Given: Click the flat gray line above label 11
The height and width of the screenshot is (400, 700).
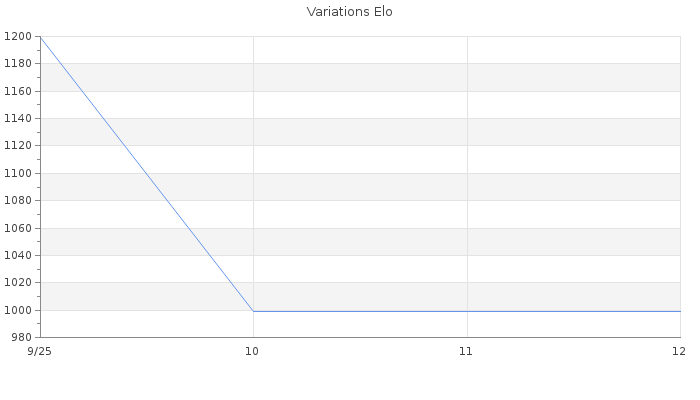Looking at the screenshot, I should point(466,311).
